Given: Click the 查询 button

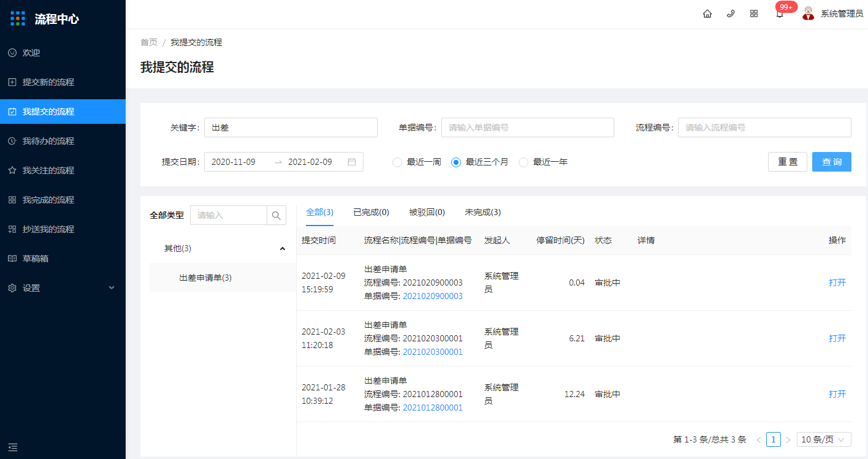Looking at the screenshot, I should tap(832, 162).
